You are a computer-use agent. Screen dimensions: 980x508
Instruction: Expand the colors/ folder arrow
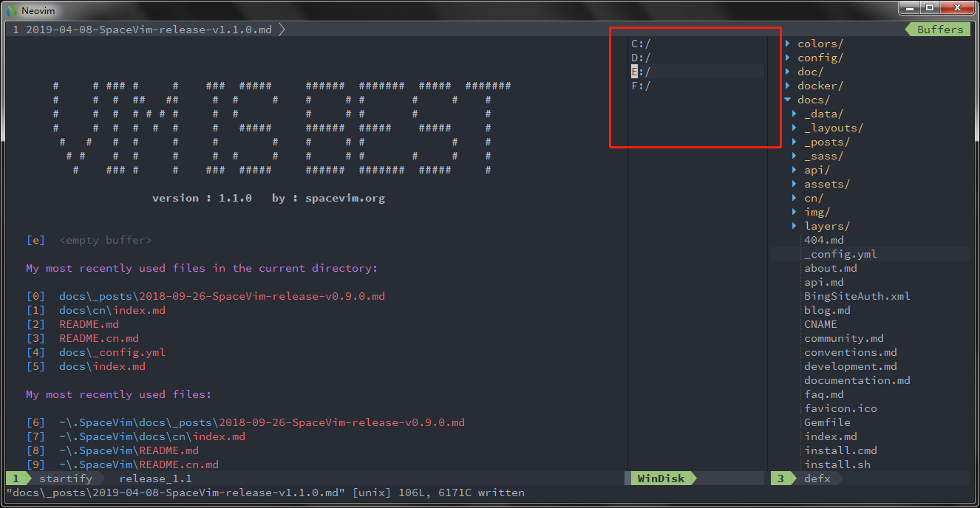coord(788,44)
